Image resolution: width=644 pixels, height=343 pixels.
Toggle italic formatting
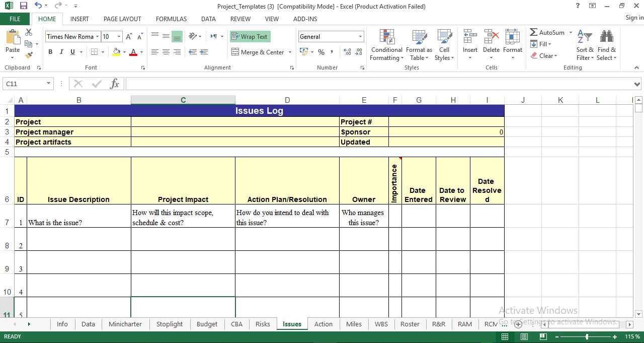point(61,52)
